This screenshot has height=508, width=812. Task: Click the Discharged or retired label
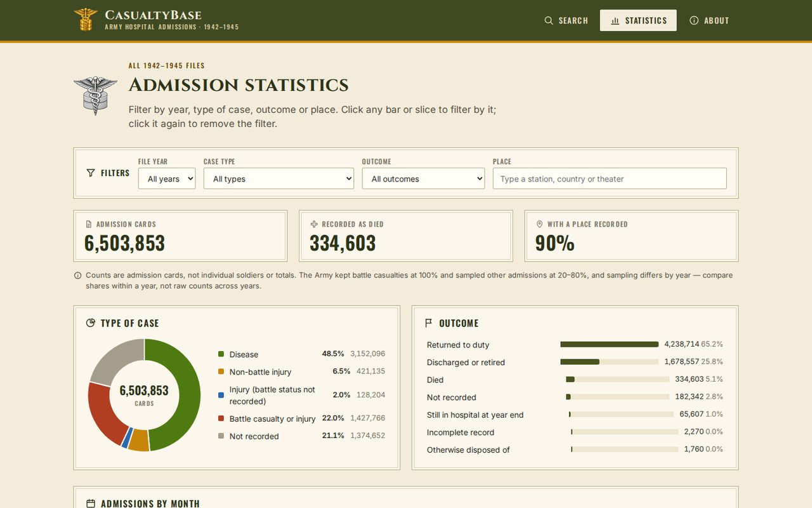(x=466, y=363)
